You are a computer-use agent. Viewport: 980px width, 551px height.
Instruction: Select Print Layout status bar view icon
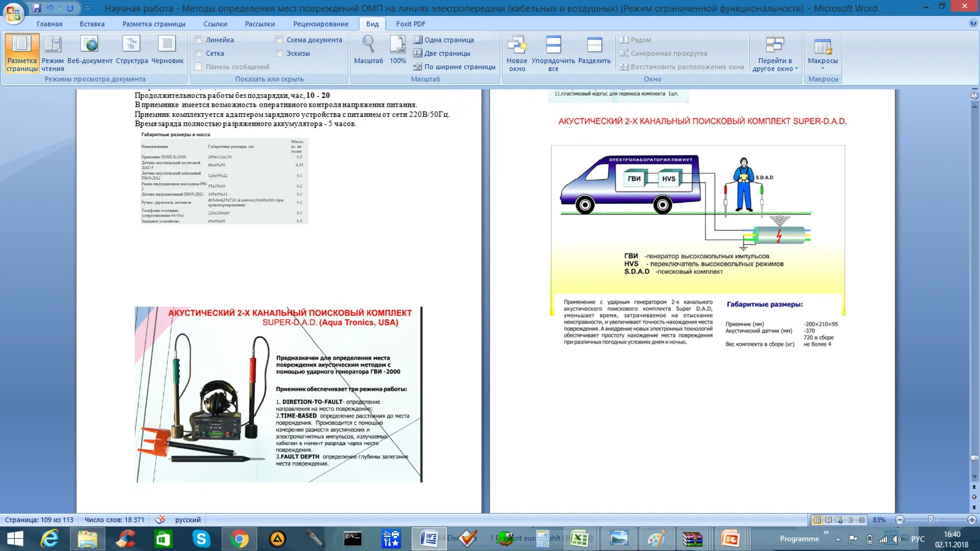point(817,520)
